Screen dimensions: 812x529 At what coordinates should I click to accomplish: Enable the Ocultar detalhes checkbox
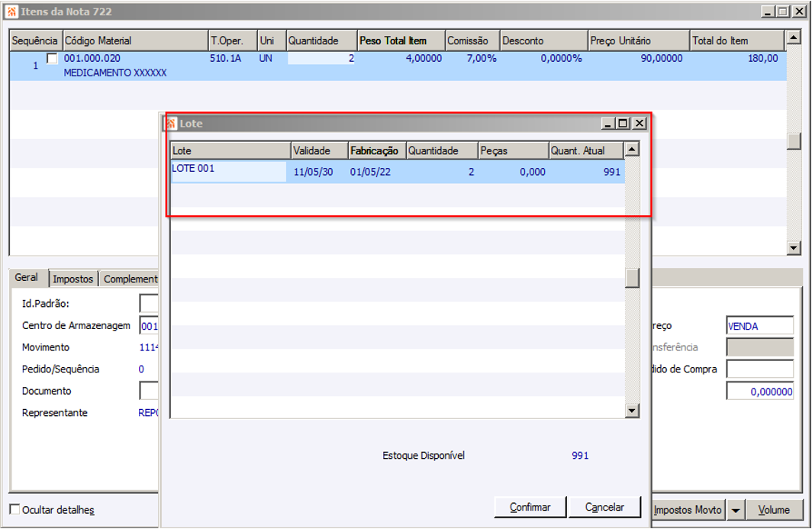click(15, 509)
